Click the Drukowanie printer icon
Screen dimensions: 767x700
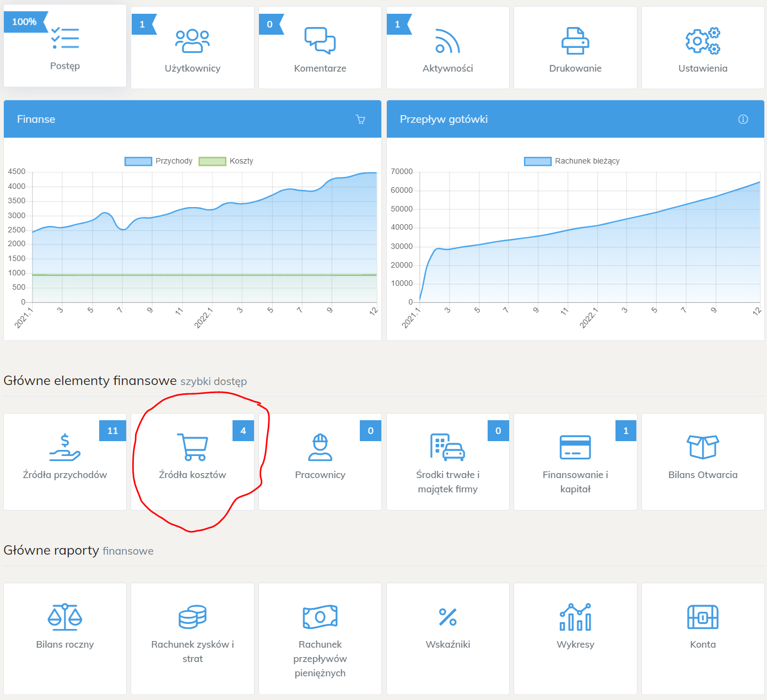click(575, 41)
